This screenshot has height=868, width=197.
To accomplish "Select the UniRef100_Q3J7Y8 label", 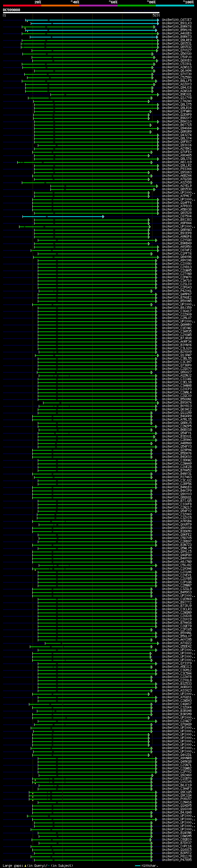I will click(177, 98).
